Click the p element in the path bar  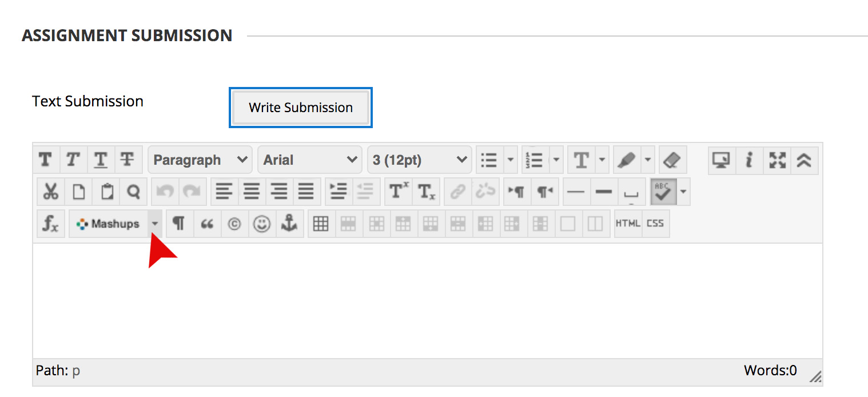[76, 371]
